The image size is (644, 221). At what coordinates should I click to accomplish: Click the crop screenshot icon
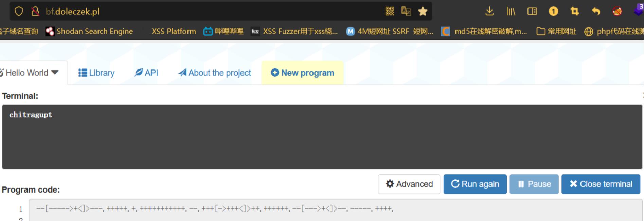[575, 12]
